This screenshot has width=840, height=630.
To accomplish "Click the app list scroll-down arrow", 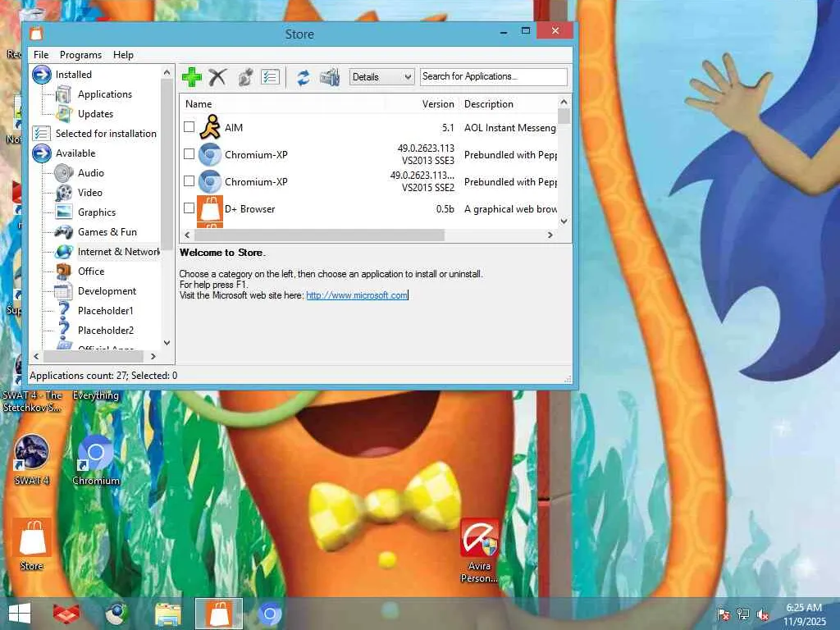I will 564,221.
